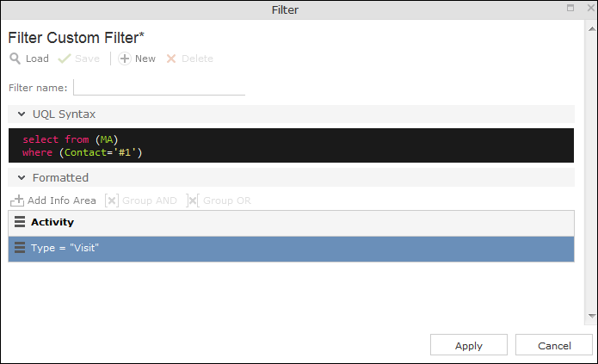Image resolution: width=598 pixels, height=364 pixels.
Task: Click the scrollbar up arrow
Action: (x=592, y=29)
